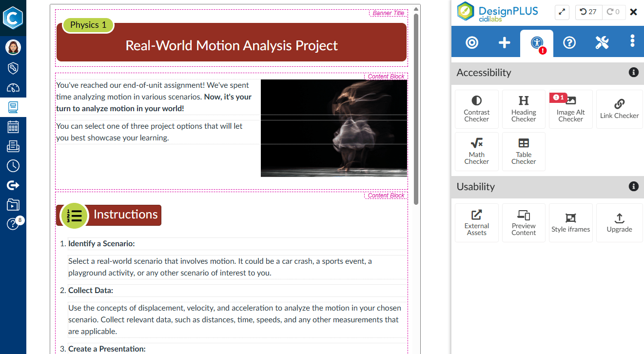Click the Undo button showing 27
Image resolution: width=644 pixels, height=354 pixels.
click(x=588, y=12)
